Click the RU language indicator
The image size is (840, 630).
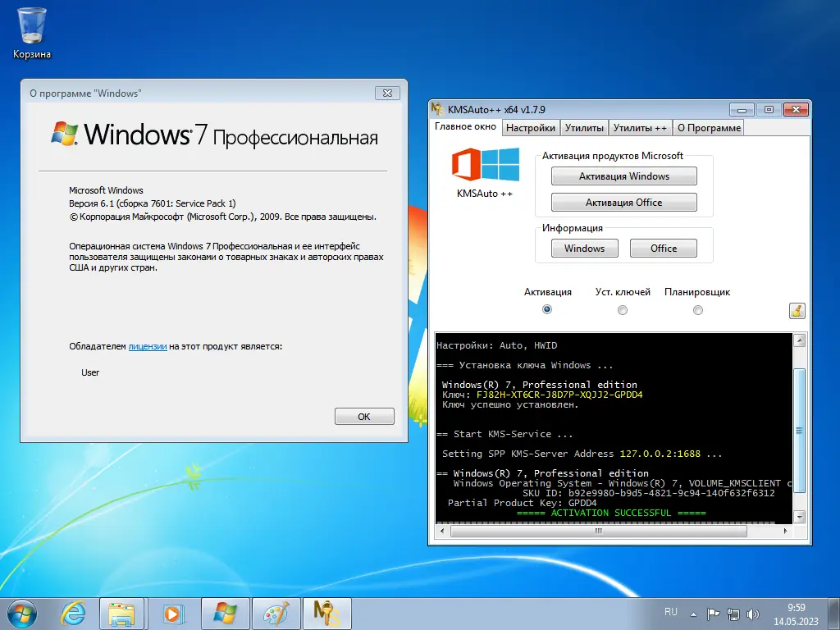671,612
